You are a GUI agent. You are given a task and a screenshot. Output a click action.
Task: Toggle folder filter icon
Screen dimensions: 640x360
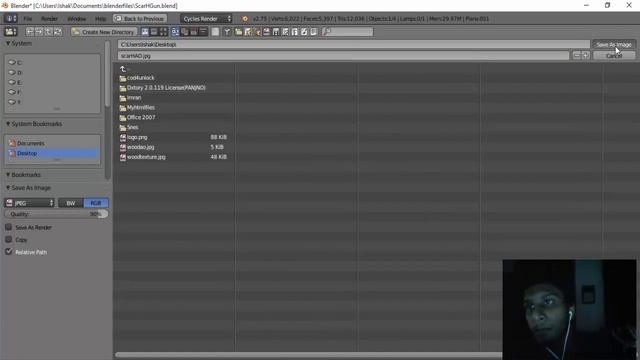click(238, 32)
